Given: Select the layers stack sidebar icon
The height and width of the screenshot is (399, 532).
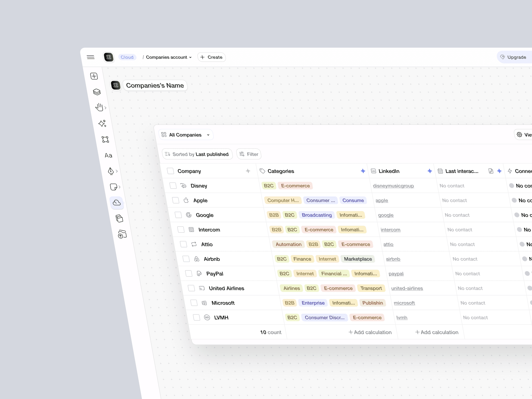Looking at the screenshot, I should click(97, 92).
